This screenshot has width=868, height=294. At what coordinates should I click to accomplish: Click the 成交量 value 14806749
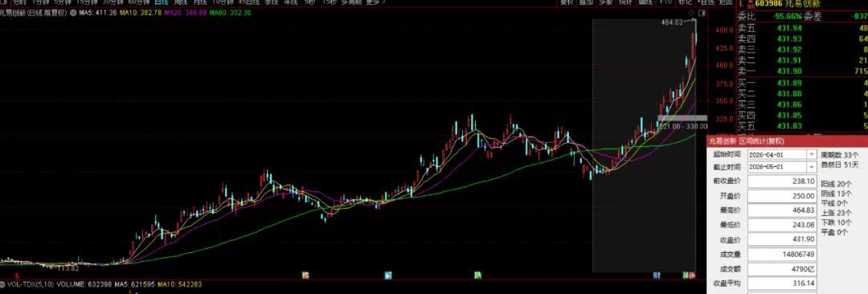click(782, 255)
